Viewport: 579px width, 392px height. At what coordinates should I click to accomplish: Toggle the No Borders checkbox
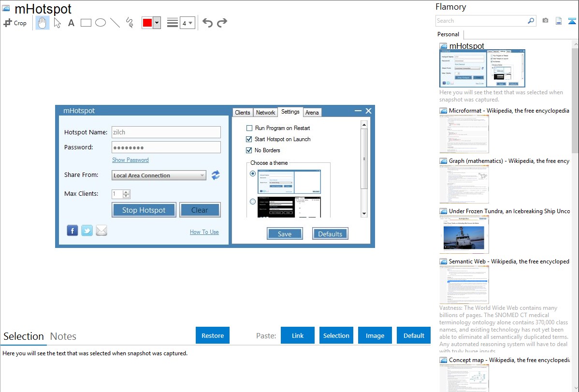click(x=249, y=150)
